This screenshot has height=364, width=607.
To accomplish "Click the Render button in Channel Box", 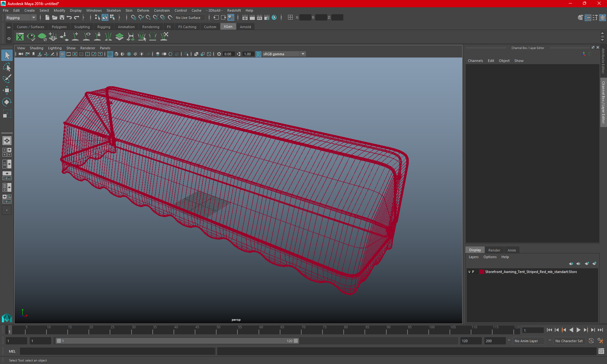I will click(x=494, y=250).
